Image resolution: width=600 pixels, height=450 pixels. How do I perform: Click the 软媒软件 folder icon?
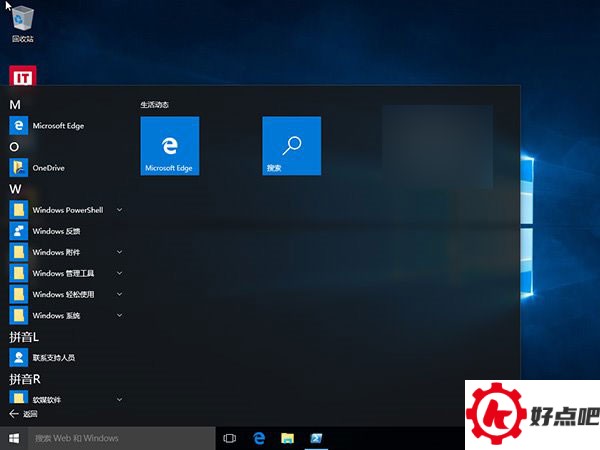tap(19, 397)
